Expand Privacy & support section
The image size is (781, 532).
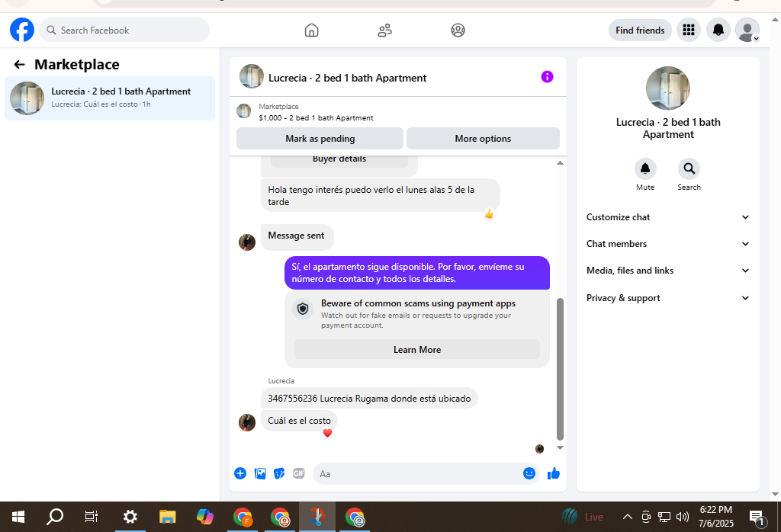point(668,298)
